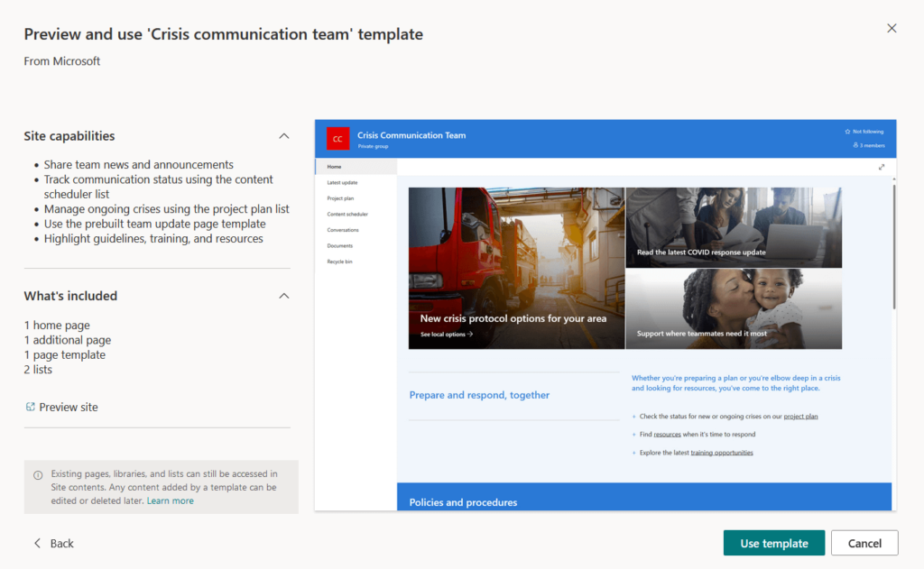Open the Preview site link
Image resolution: width=924 pixels, height=569 pixels.
(x=69, y=407)
